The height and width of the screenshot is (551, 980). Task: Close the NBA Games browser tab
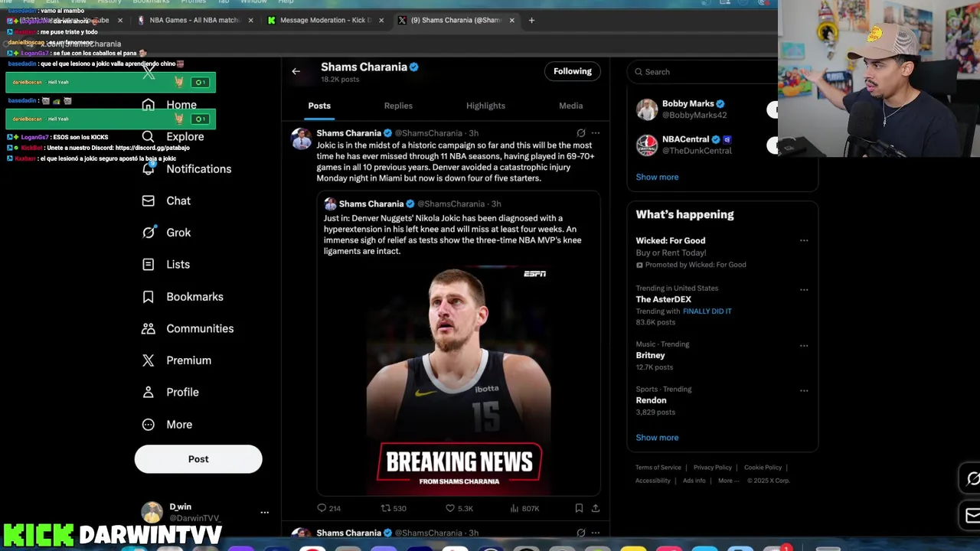point(250,21)
